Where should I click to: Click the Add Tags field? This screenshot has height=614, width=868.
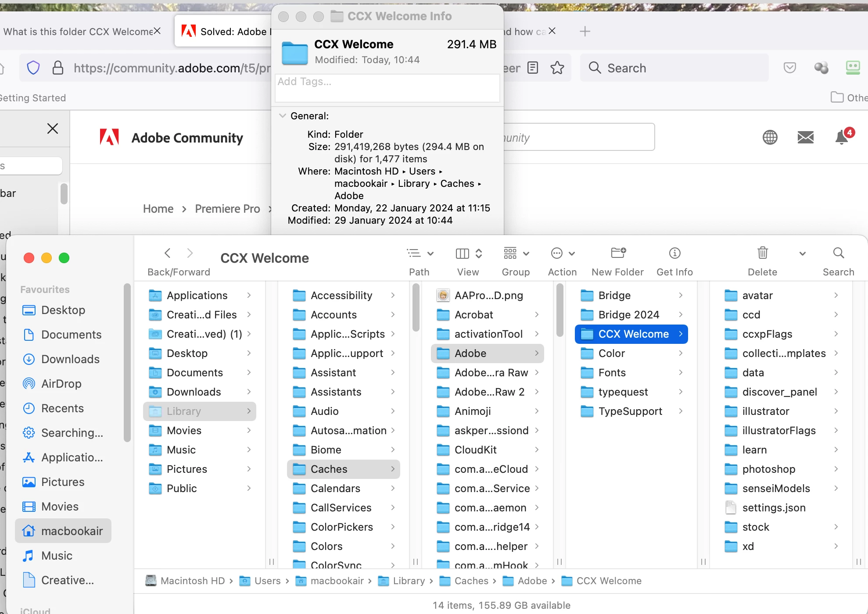pos(387,88)
